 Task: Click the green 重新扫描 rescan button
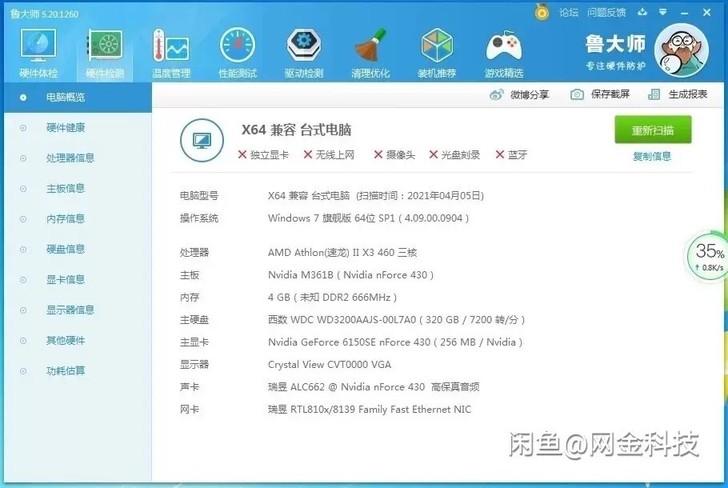pos(653,130)
